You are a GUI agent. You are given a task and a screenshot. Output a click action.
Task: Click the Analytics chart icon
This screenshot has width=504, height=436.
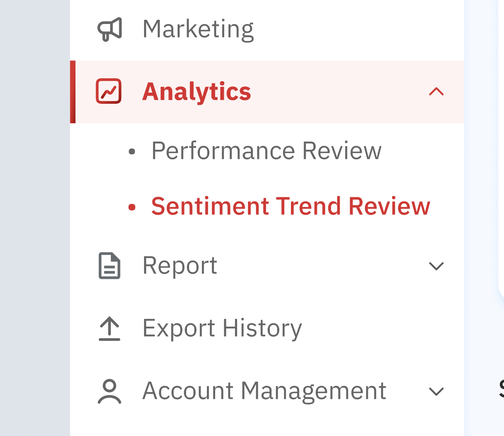coord(108,91)
